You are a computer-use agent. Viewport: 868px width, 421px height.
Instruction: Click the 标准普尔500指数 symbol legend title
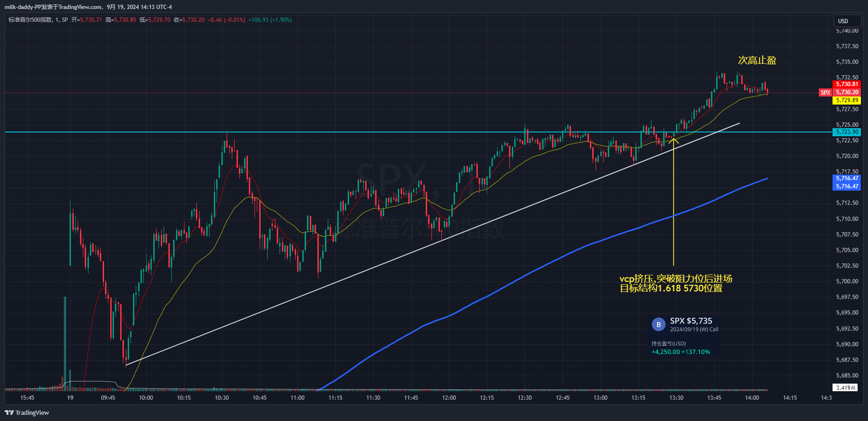[31, 20]
